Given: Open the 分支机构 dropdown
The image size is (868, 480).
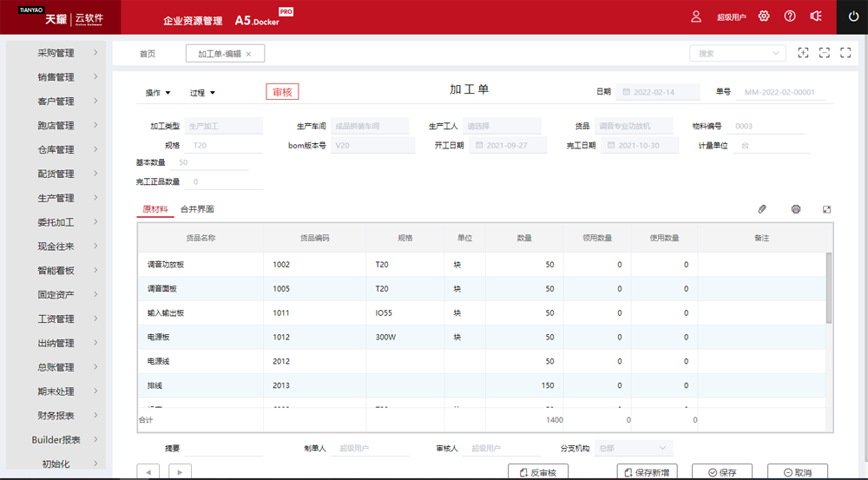Looking at the screenshot, I should [634, 448].
